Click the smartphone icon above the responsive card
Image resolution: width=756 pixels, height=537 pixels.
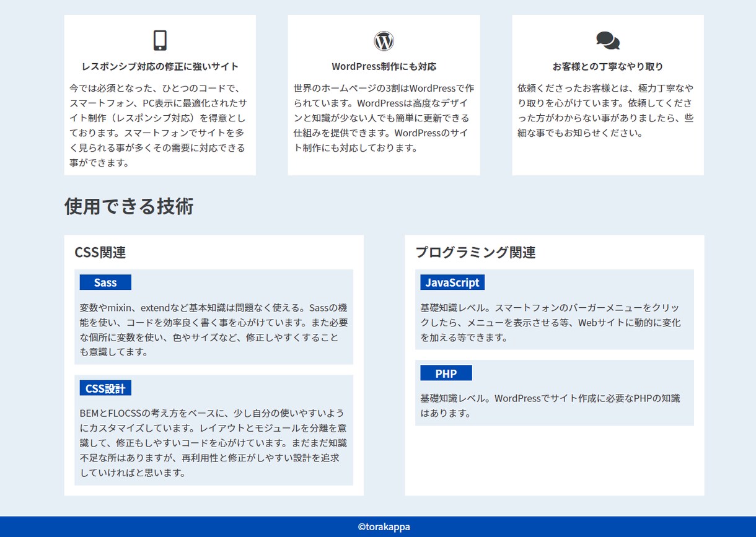tap(160, 40)
